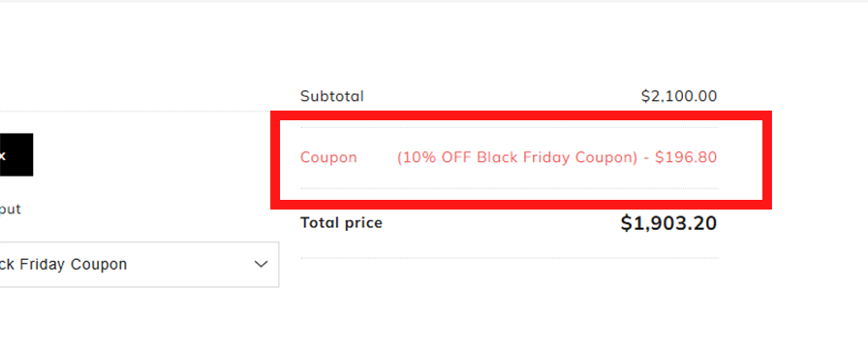
Task: Click the red highlight border's right edge
Action: click(x=767, y=160)
